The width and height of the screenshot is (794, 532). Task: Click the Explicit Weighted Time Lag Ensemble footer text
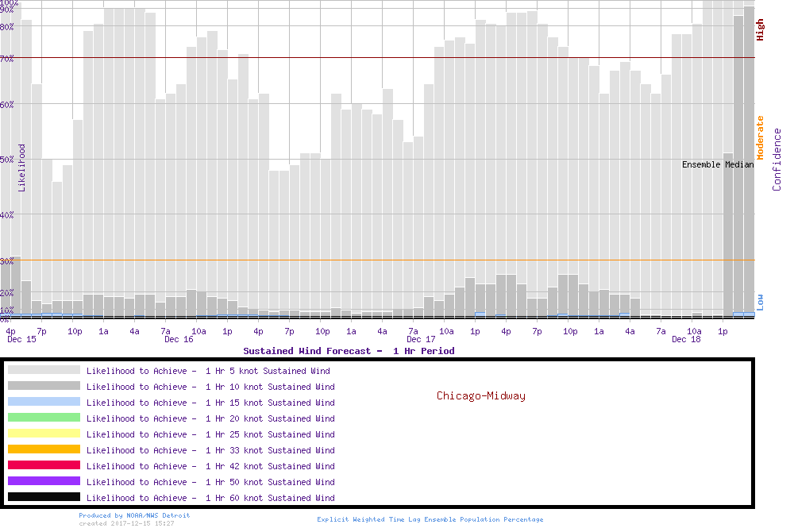click(x=430, y=519)
